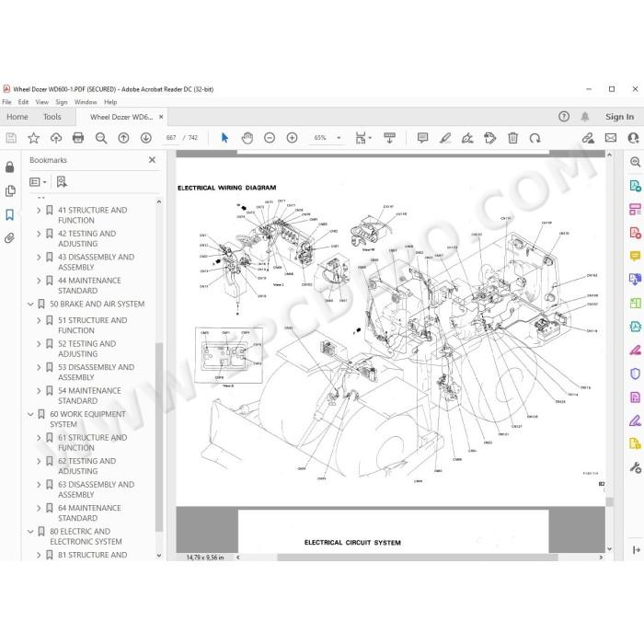The image size is (644, 644).
Task: Open fit page options icon
Action: [x=363, y=138]
